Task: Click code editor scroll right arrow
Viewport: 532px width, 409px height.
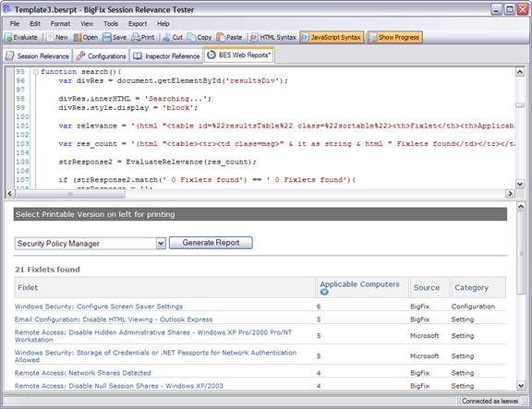Action: (x=510, y=194)
